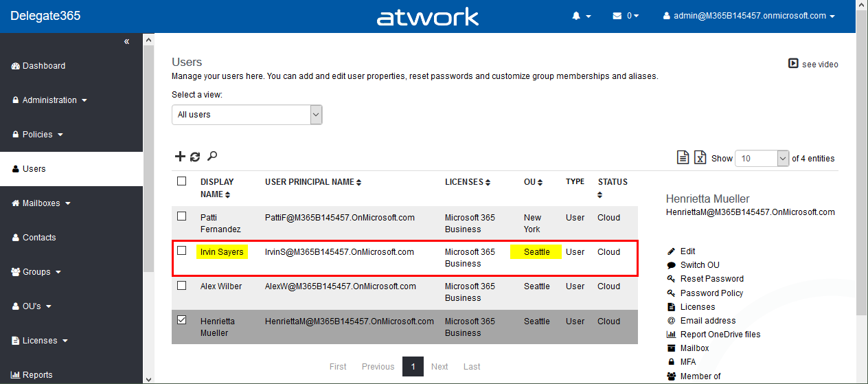Open search with the magnifier icon
868x384 pixels.
pos(212,157)
